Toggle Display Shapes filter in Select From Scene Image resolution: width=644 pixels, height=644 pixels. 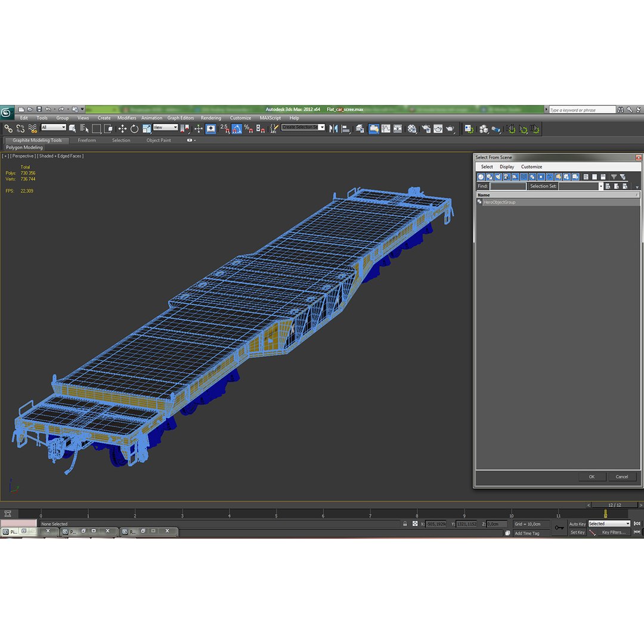(x=490, y=177)
